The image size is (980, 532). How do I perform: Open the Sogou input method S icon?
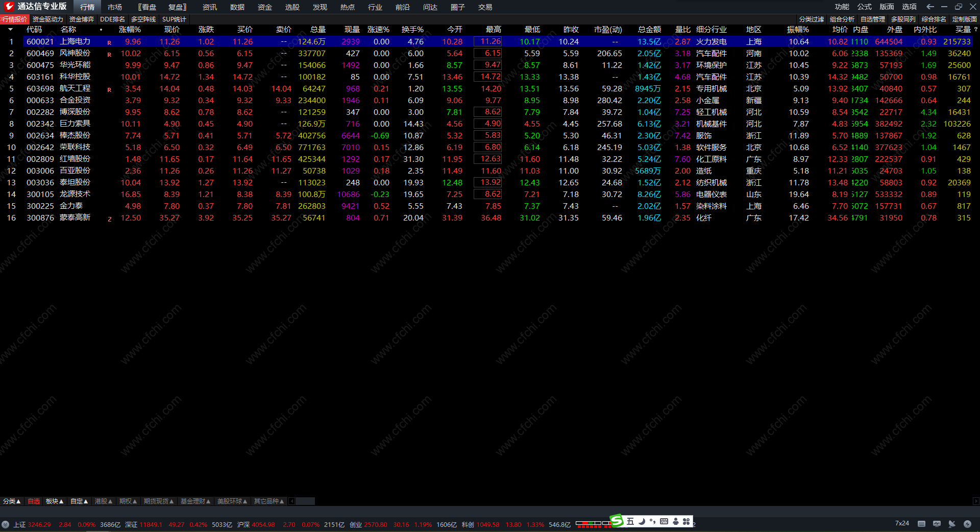[x=617, y=521]
